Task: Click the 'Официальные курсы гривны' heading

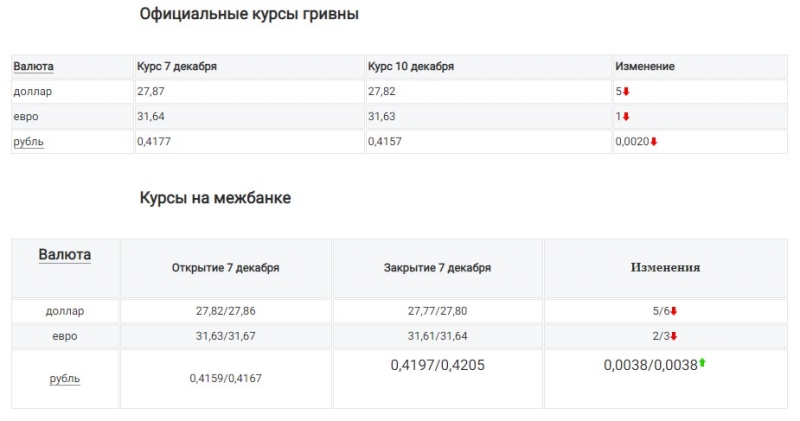Action: 249,15
